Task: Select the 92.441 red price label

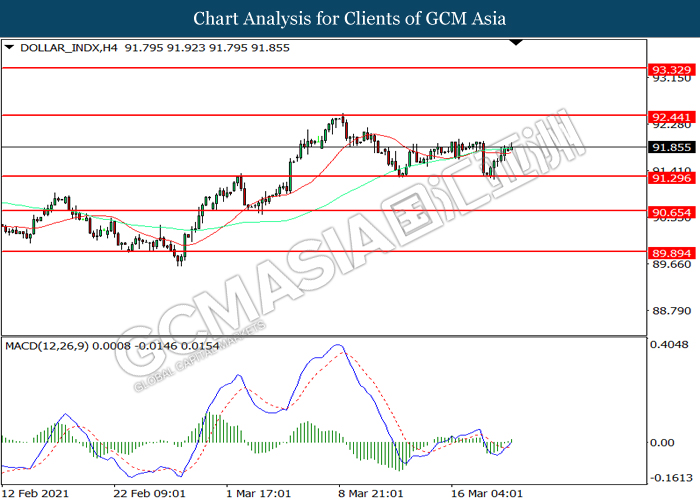Action: click(671, 115)
